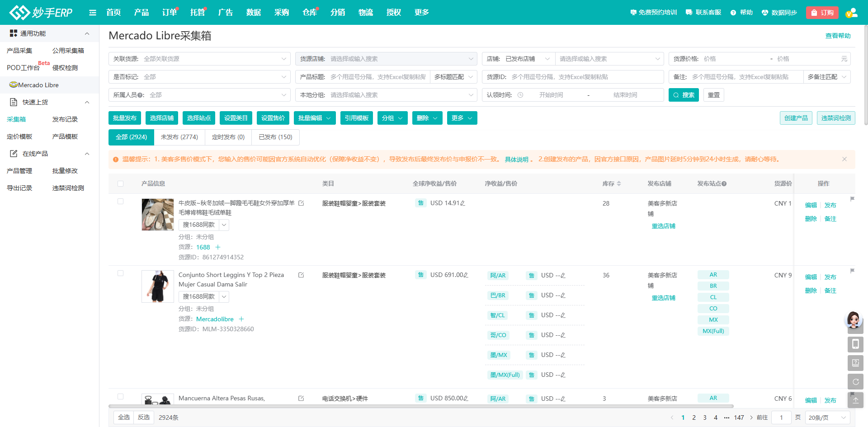Collapse the 通用功能 sidebar section
Screen dimensions: 868x427
[87, 33]
